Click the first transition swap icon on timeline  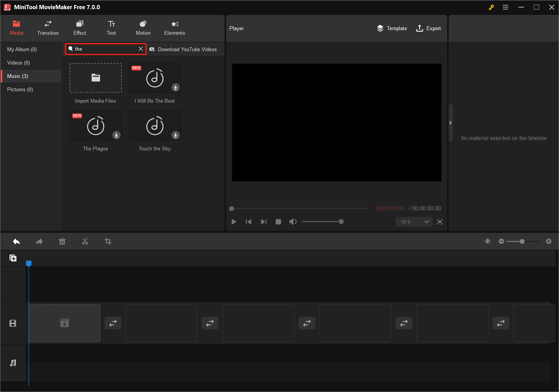click(x=113, y=323)
